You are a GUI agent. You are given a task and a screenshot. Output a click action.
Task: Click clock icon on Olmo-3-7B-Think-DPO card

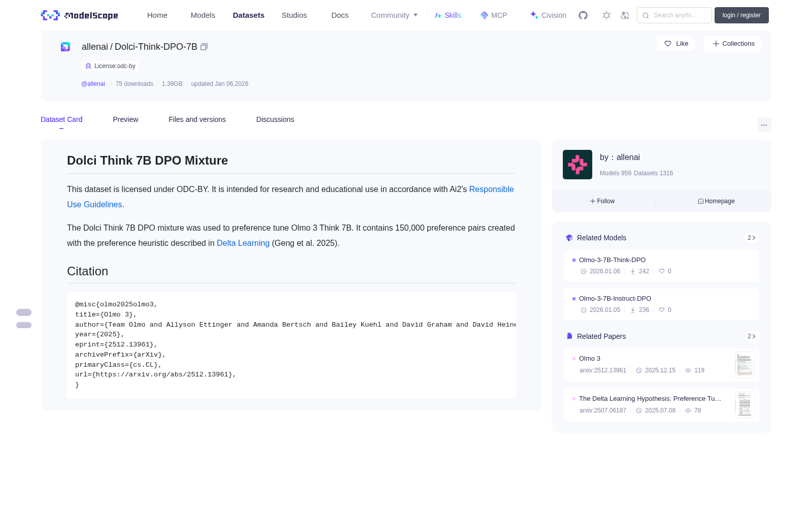click(x=584, y=271)
